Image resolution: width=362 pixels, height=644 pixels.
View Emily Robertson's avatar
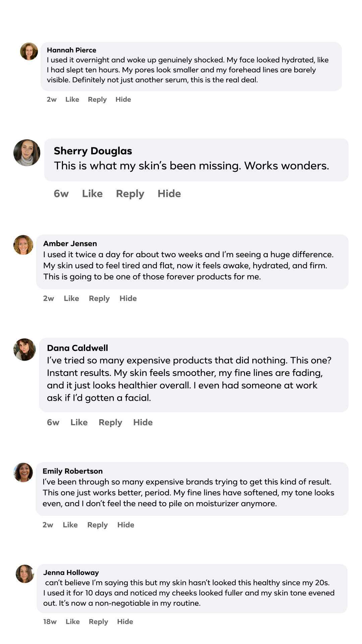coord(23,472)
